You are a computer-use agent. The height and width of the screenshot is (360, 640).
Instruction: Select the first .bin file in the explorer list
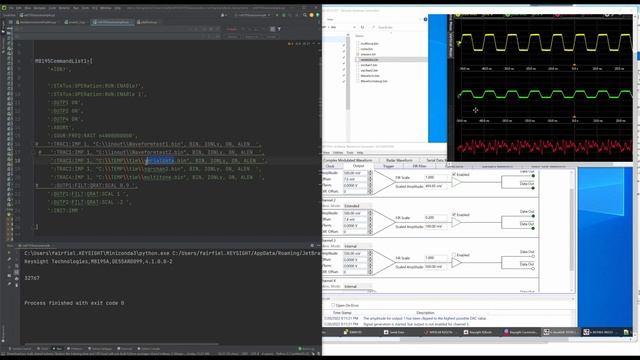(x=369, y=43)
